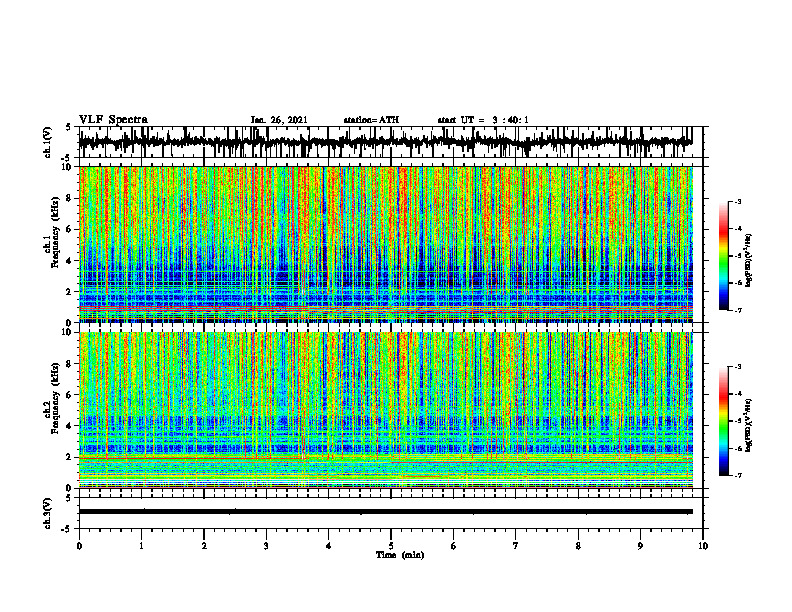Click the ch.1 spectrogram color bar
The height and width of the screenshot is (612, 792).
pyautogui.click(x=723, y=256)
